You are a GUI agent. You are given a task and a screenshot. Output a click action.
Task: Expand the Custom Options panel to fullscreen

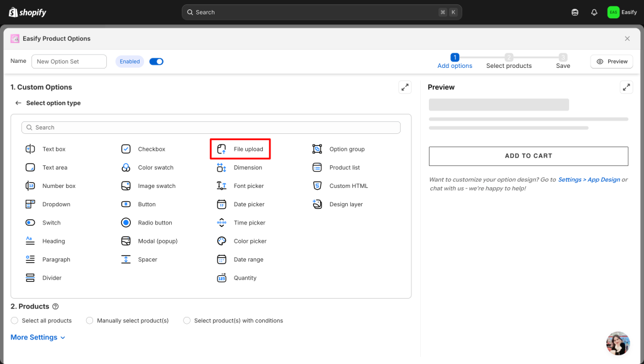(405, 87)
